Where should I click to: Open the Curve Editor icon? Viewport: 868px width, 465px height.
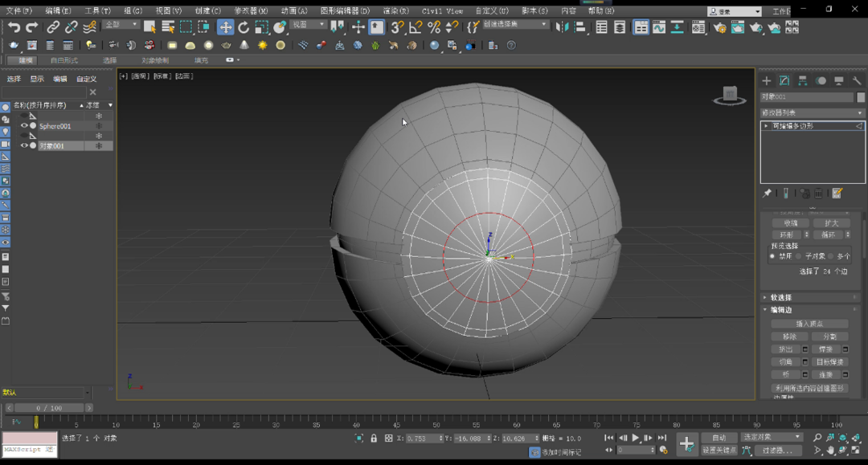point(659,27)
